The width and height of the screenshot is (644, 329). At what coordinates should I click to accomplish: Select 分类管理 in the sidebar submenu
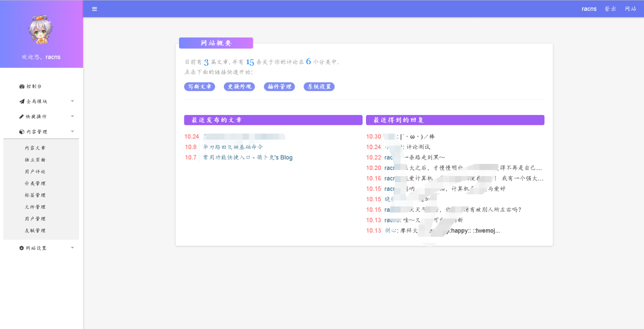coord(35,183)
